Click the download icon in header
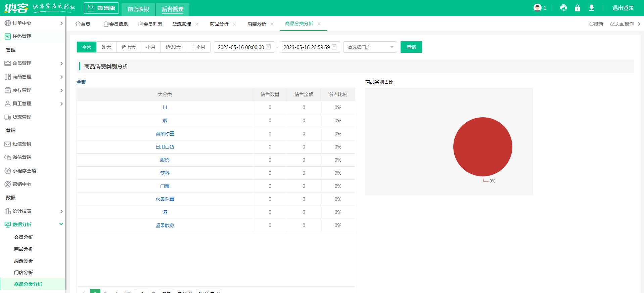The width and height of the screenshot is (644, 293). point(592,8)
